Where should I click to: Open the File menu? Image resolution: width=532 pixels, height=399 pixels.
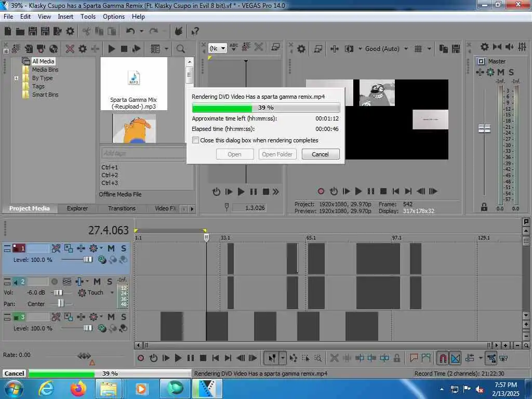8,16
